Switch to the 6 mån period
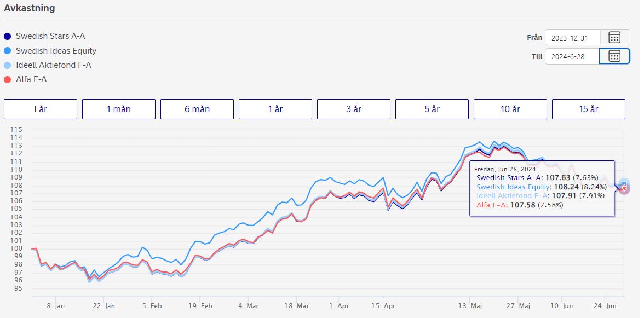 [197, 109]
